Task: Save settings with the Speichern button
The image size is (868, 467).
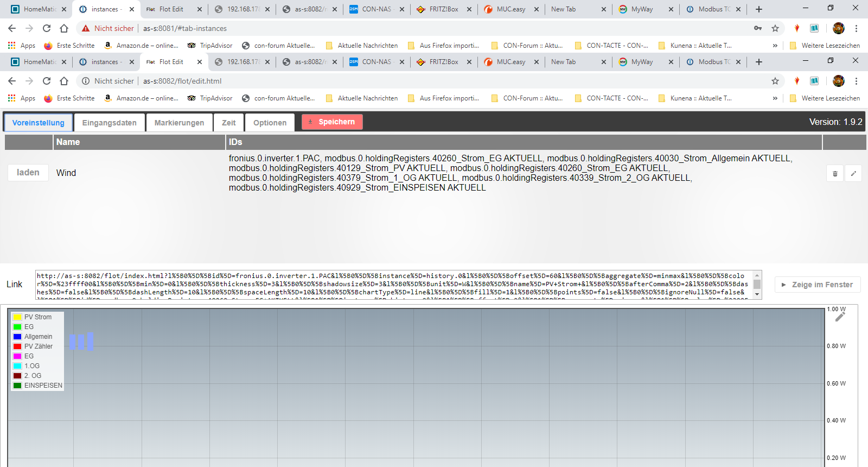Action: coord(332,122)
